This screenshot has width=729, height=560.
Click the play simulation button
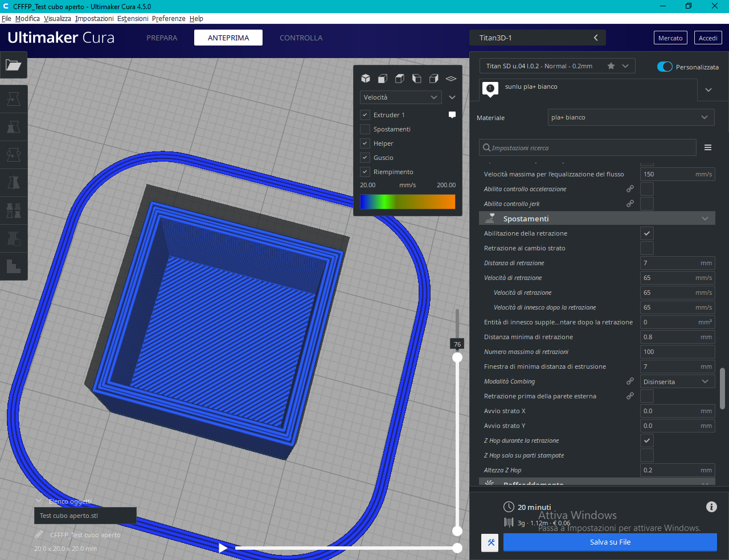223,548
